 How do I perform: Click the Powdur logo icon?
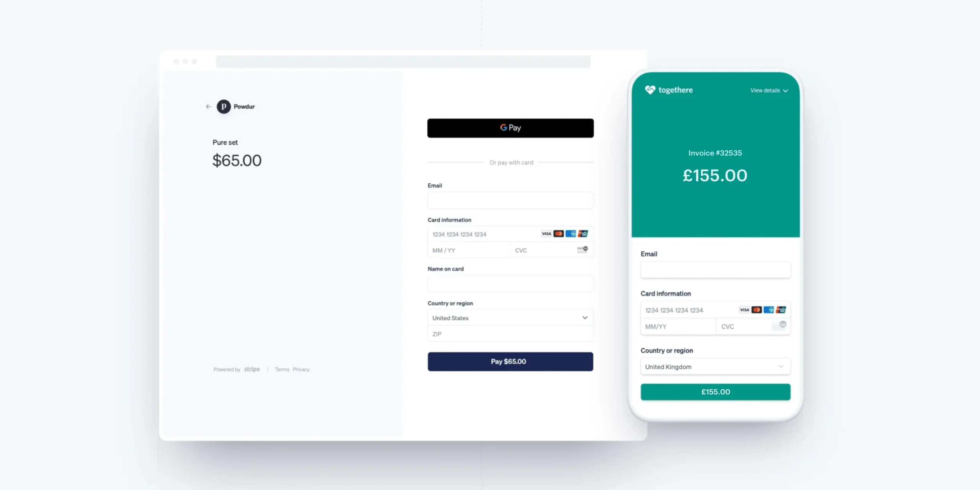(223, 106)
